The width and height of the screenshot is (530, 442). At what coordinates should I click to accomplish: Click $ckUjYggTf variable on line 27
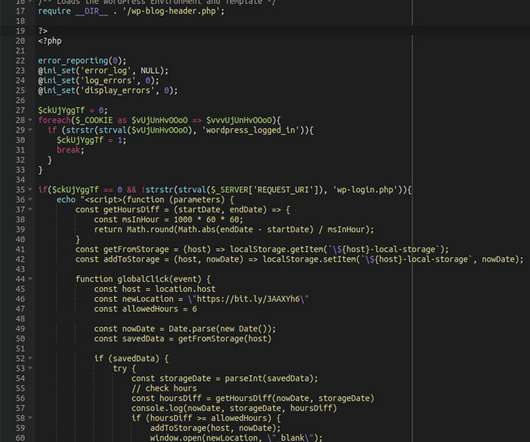tap(61, 110)
